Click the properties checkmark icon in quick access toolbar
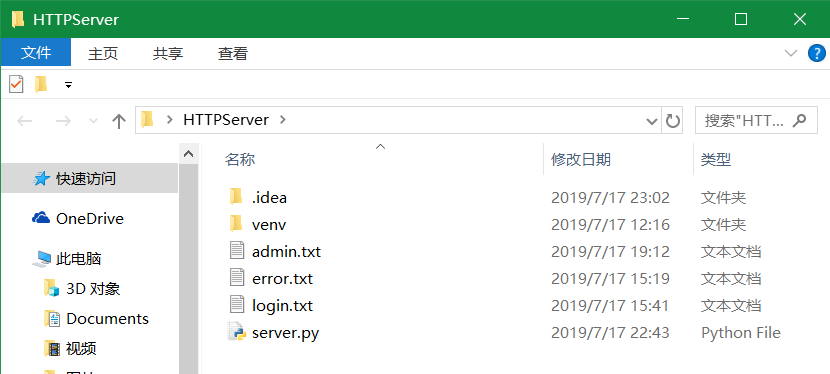 [x=16, y=84]
